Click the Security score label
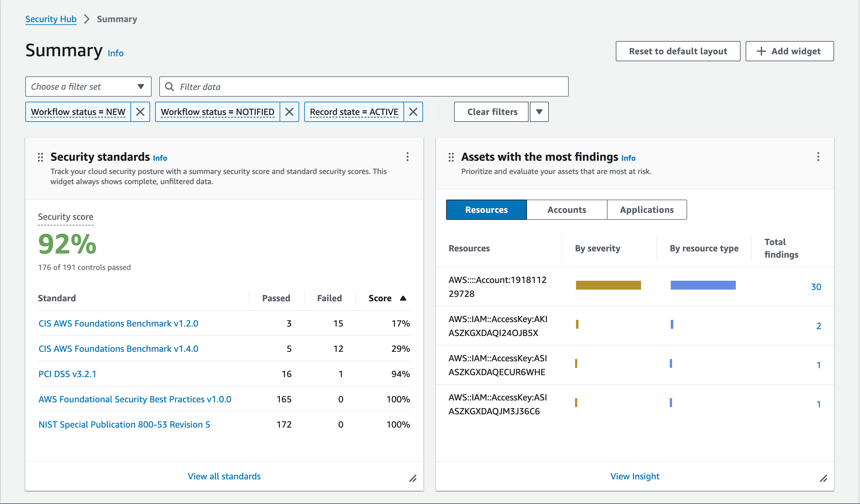 [x=65, y=217]
